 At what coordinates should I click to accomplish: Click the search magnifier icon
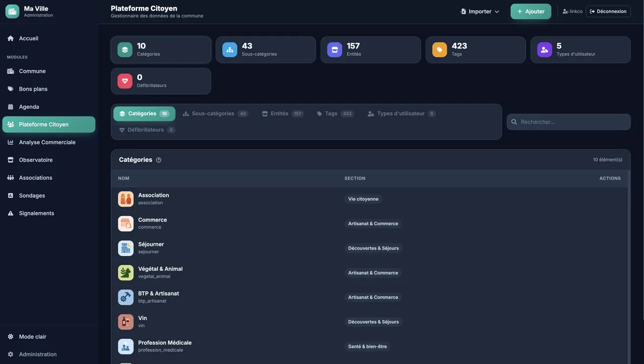point(514,122)
